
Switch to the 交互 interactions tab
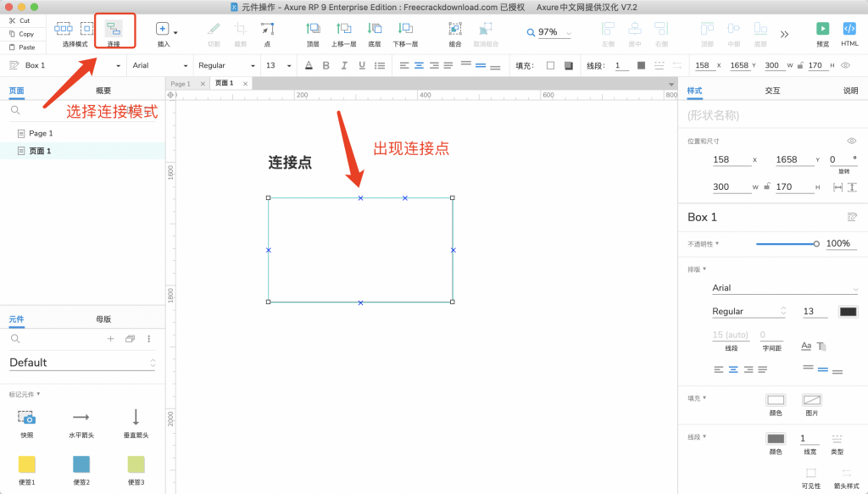click(771, 91)
